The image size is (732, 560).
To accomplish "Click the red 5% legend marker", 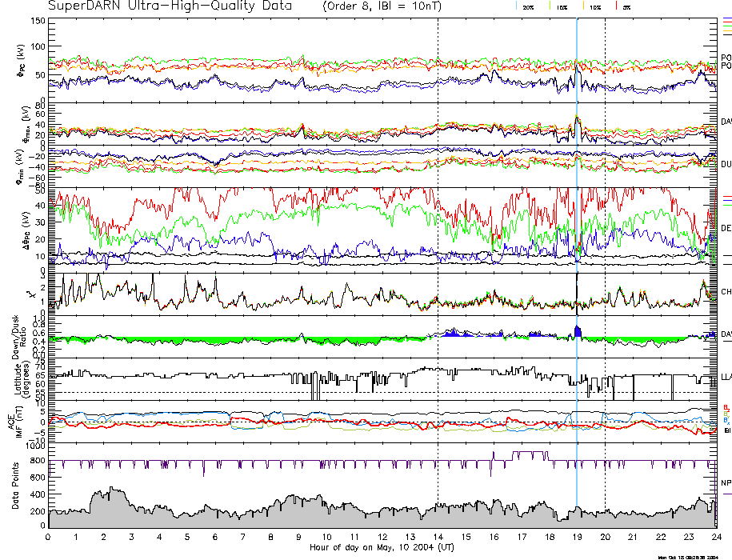I will [x=616, y=6].
